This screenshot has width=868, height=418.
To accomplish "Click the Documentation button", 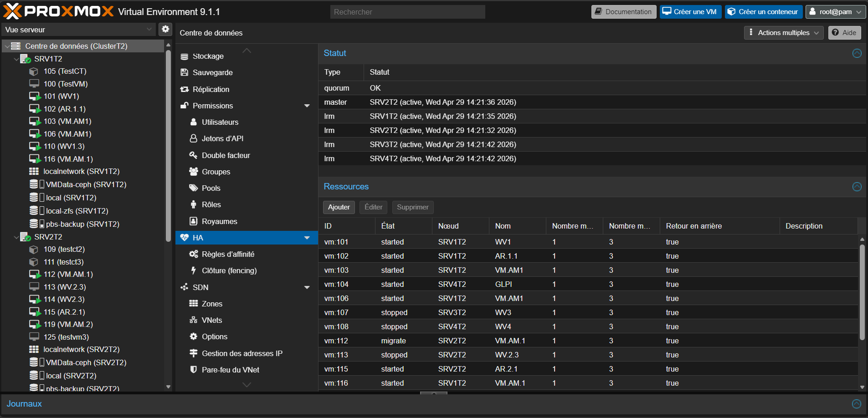I will tap(624, 12).
